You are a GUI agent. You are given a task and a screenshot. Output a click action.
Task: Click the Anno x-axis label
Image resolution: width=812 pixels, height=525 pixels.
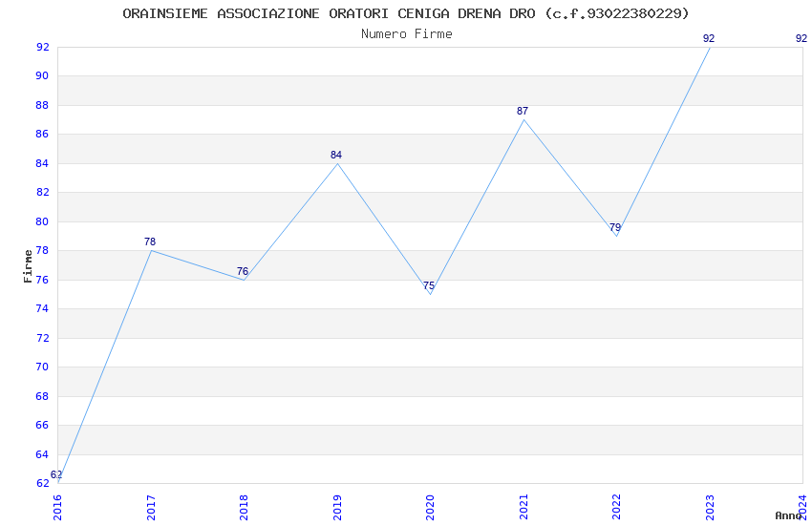[788, 515]
